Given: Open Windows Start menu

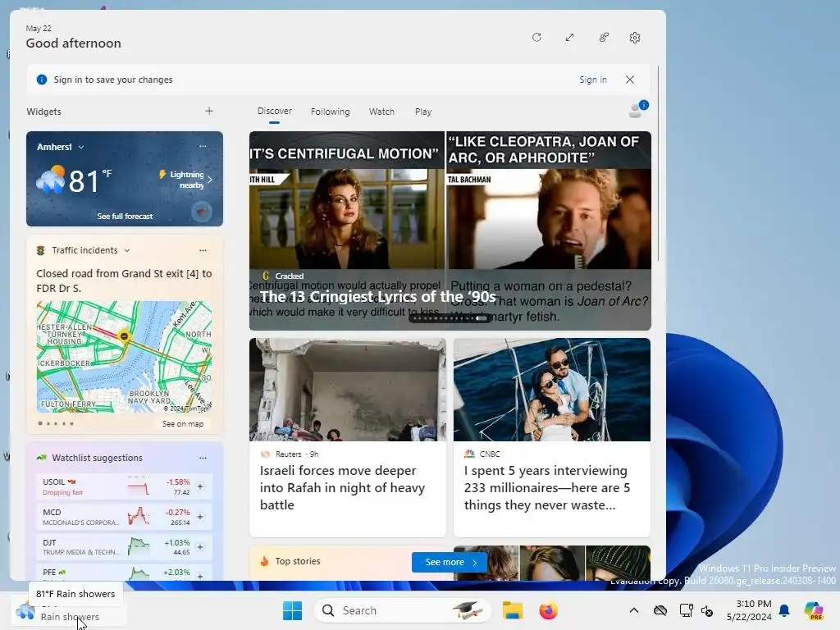Looking at the screenshot, I should 293,610.
